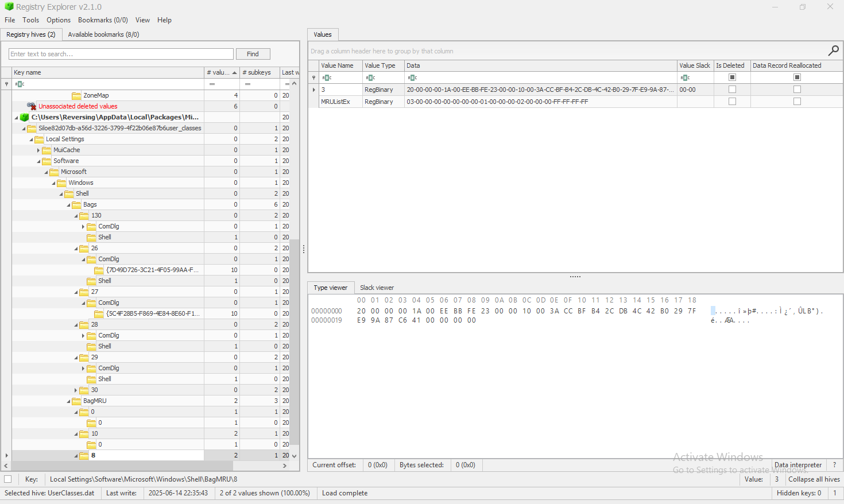This screenshot has width=844, height=504.
Task: Toggle Data Record Reallocated for value 3
Action: click(797, 90)
